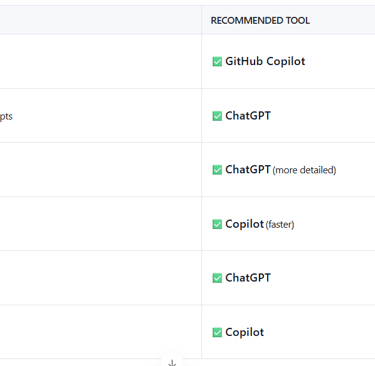Viewport: 375px width, 366px height.
Task: Click the '(more detailed)' note text
Action: (304, 170)
